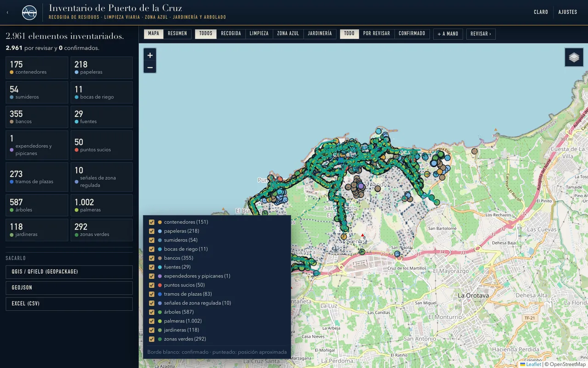Show only Por Revisar elements

point(377,34)
